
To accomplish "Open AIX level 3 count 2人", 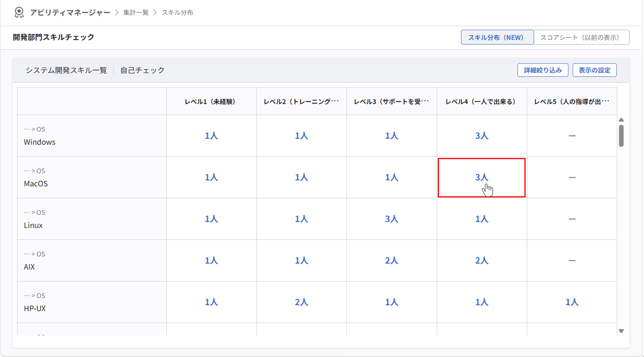I will (392, 261).
